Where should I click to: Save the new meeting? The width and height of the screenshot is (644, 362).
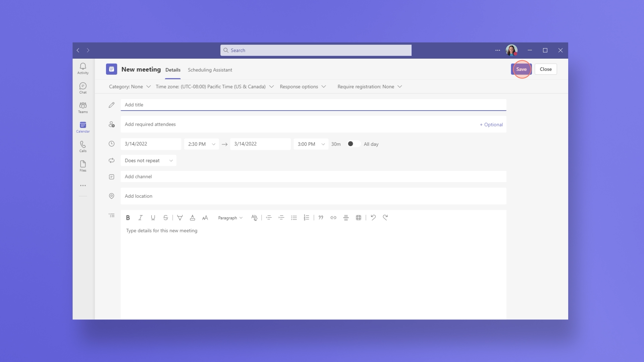click(521, 69)
